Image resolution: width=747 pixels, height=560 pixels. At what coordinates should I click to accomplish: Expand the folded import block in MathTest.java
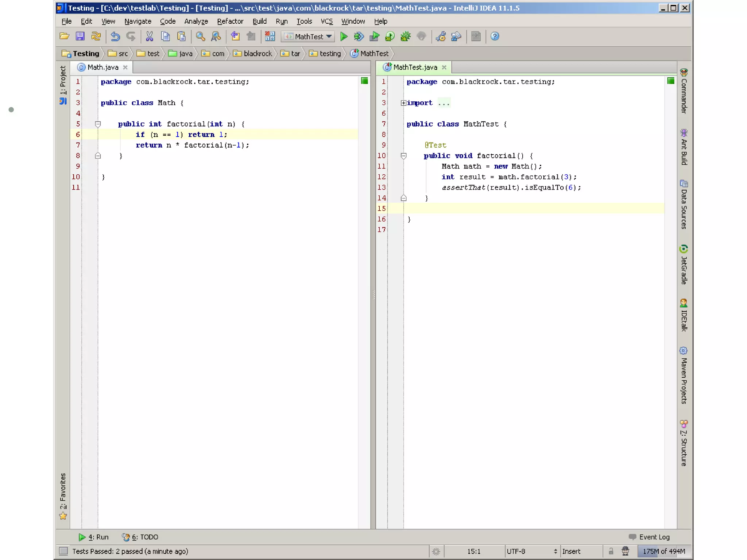click(403, 103)
